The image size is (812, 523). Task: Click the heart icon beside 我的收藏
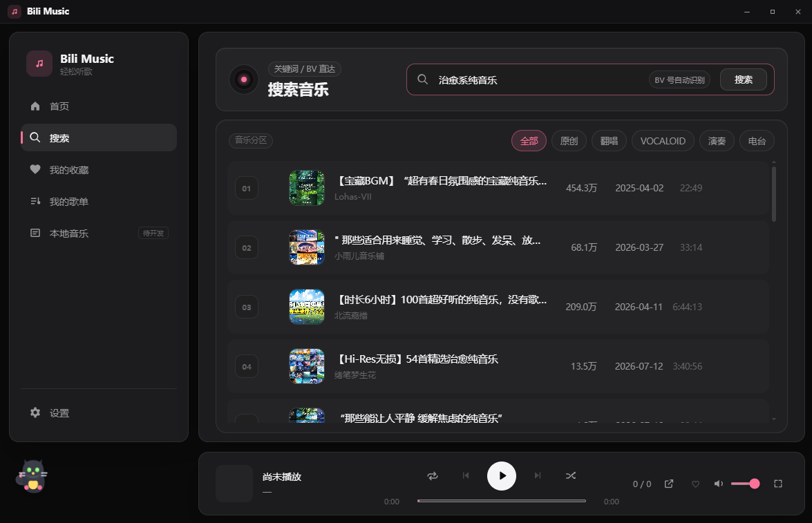[35, 169]
